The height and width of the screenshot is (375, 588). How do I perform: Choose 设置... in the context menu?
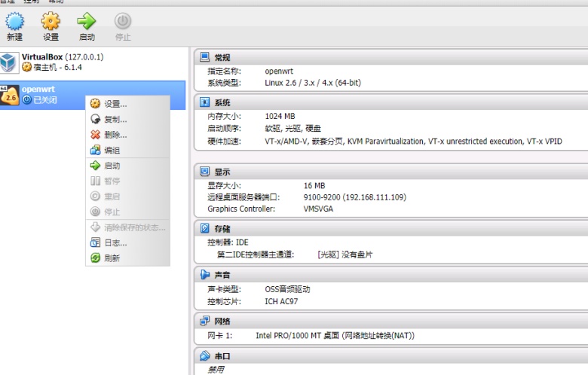point(127,104)
